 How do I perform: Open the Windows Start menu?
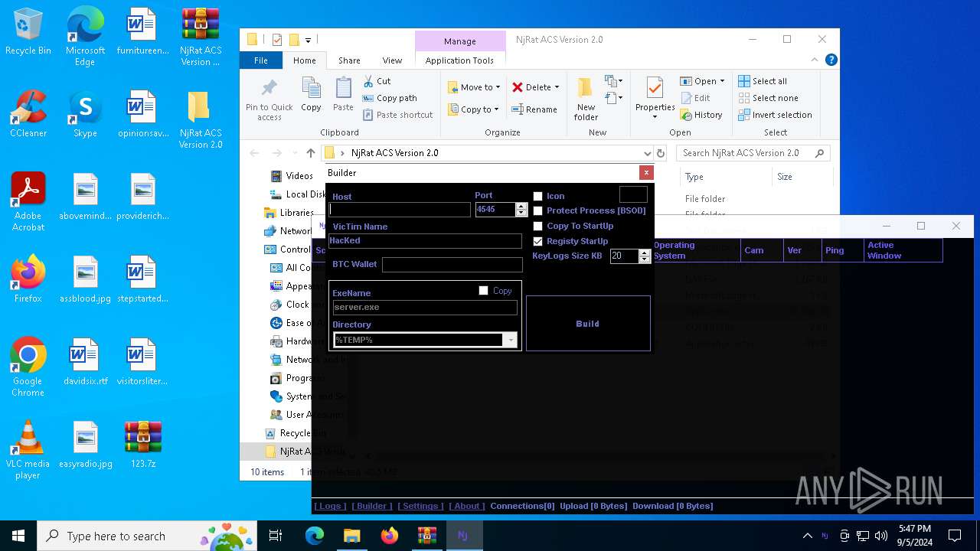[x=18, y=536]
